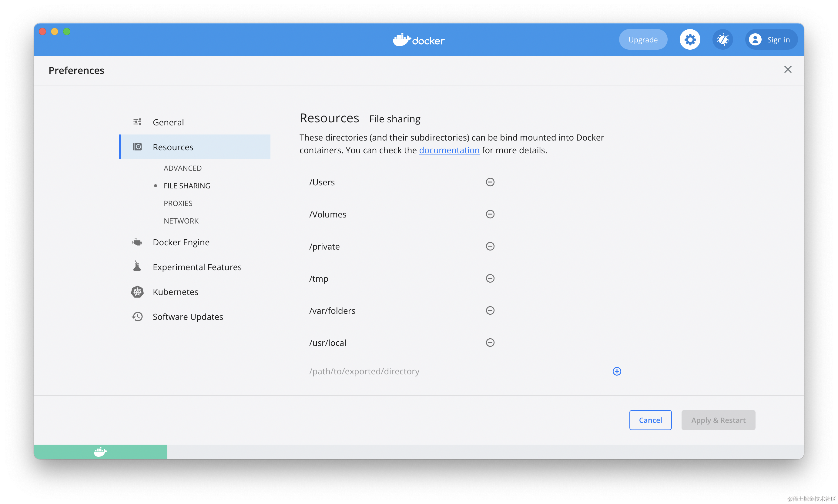Remove the /tmp shared directory
The height and width of the screenshot is (504, 838).
click(490, 278)
